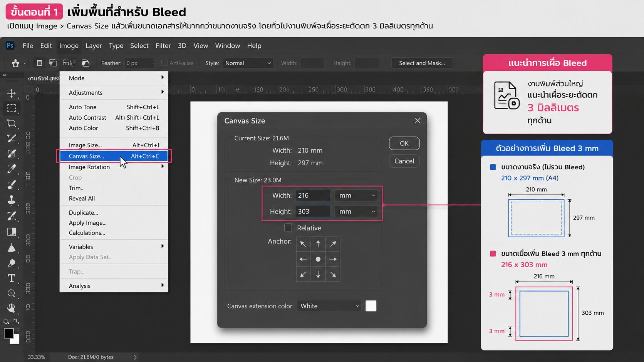
Task: Set anchor to center dot
Action: click(318, 259)
